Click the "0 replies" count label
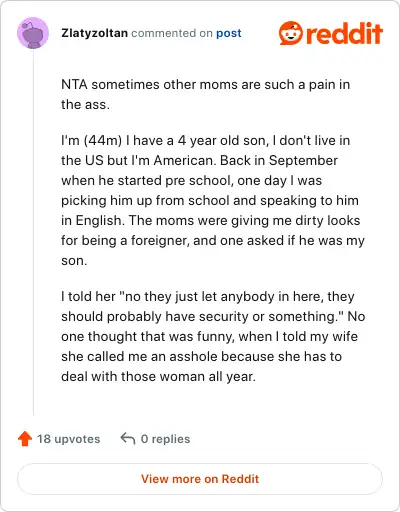The width and height of the screenshot is (400, 512). 165,439
